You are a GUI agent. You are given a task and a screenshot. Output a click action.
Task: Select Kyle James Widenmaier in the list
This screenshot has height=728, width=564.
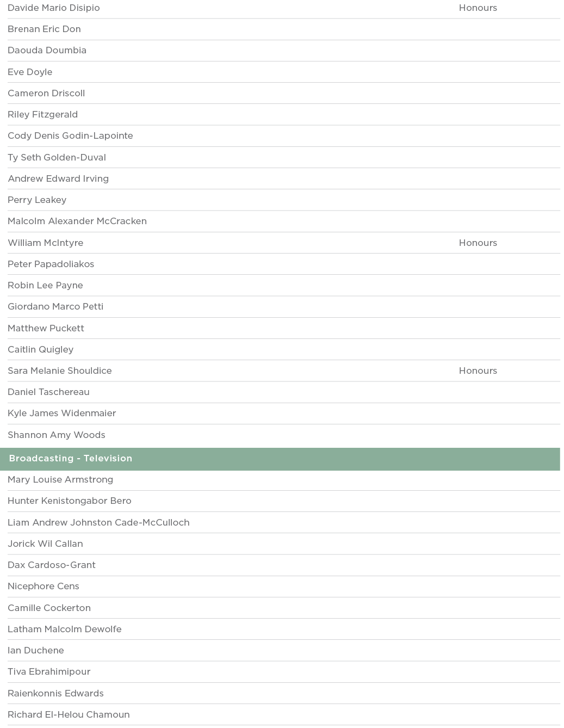[62, 414]
